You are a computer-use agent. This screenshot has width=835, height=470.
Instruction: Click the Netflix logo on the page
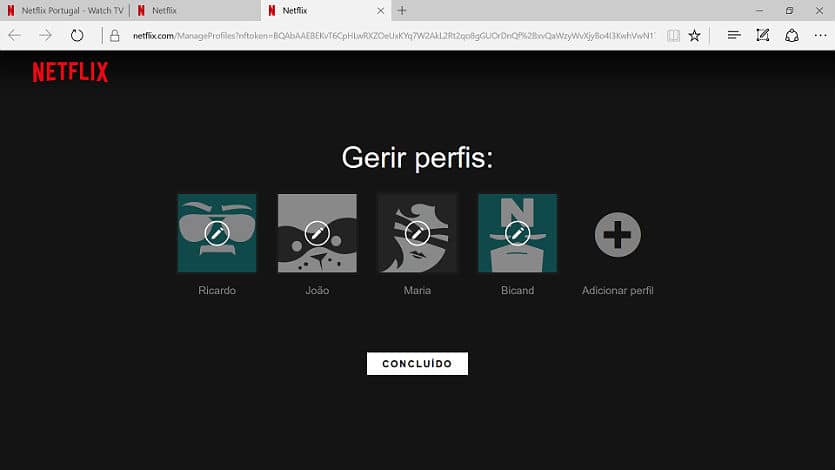point(70,72)
